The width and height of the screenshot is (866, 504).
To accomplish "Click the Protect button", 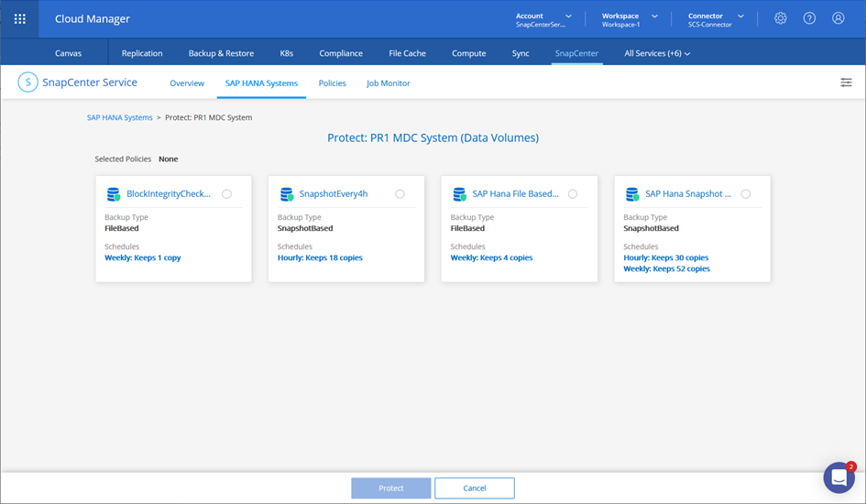I will 390,488.
